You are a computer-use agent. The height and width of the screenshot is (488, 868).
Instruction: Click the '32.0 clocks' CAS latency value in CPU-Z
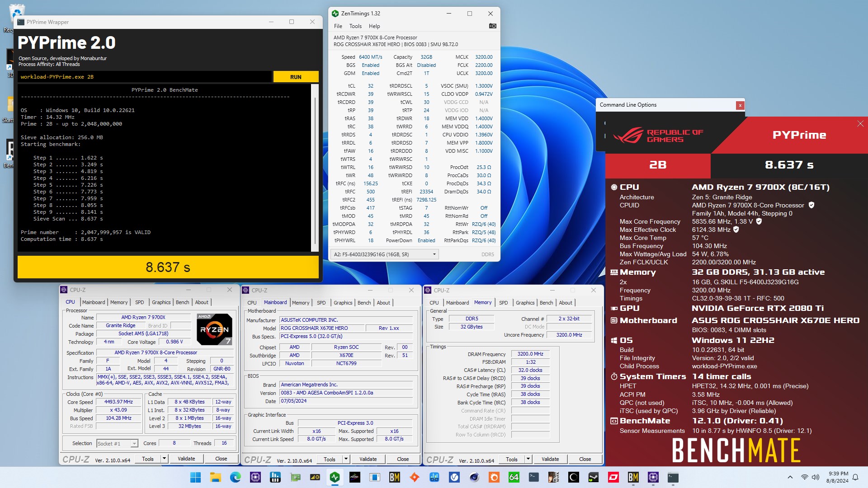pos(530,370)
